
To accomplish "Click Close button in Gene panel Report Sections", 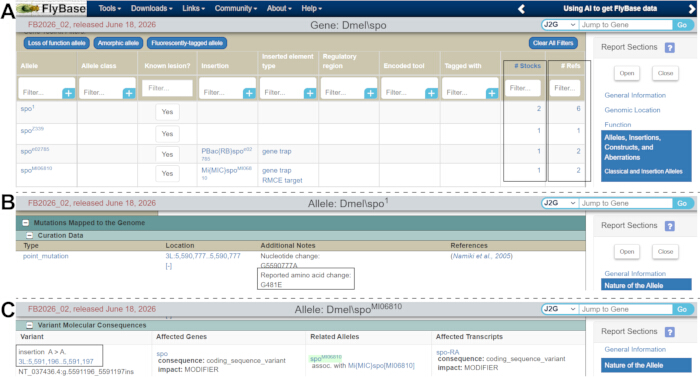I will click(665, 73).
